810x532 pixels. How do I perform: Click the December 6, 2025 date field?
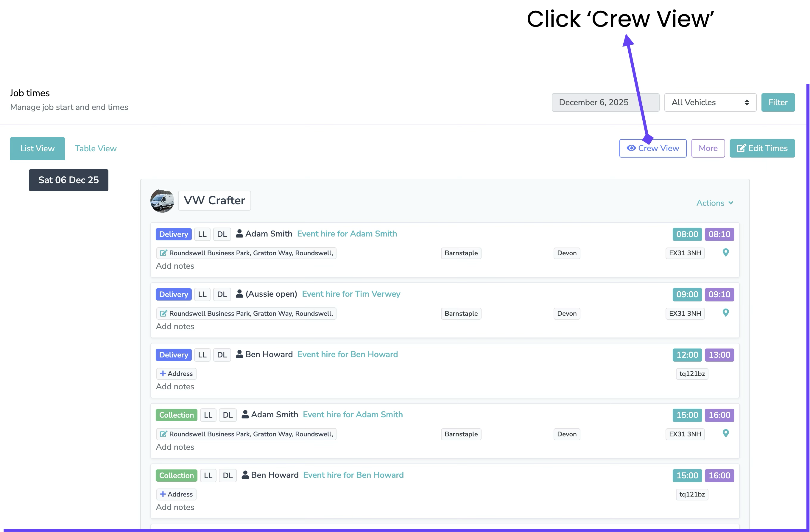tap(605, 102)
